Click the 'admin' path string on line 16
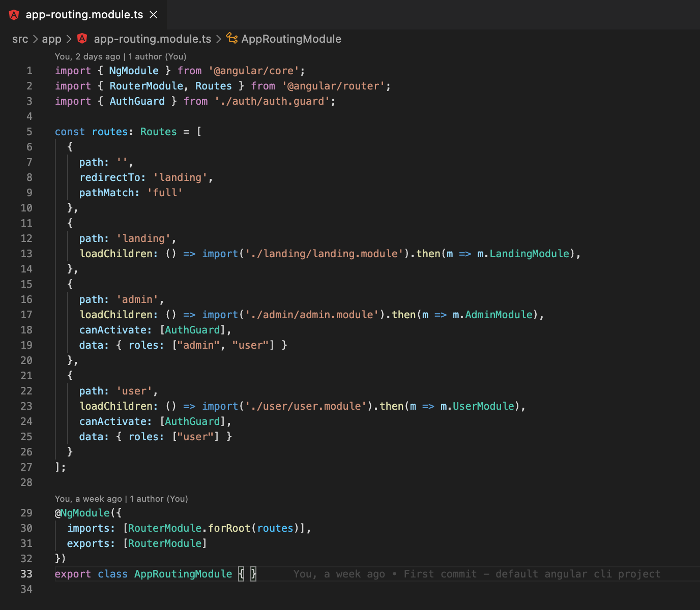This screenshot has height=610, width=700. click(x=137, y=299)
